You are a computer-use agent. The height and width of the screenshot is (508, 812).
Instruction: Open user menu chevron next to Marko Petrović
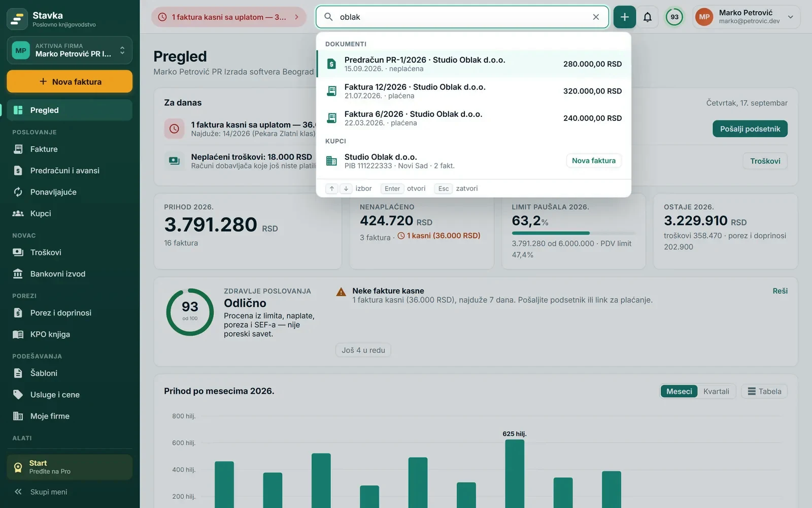790,17
